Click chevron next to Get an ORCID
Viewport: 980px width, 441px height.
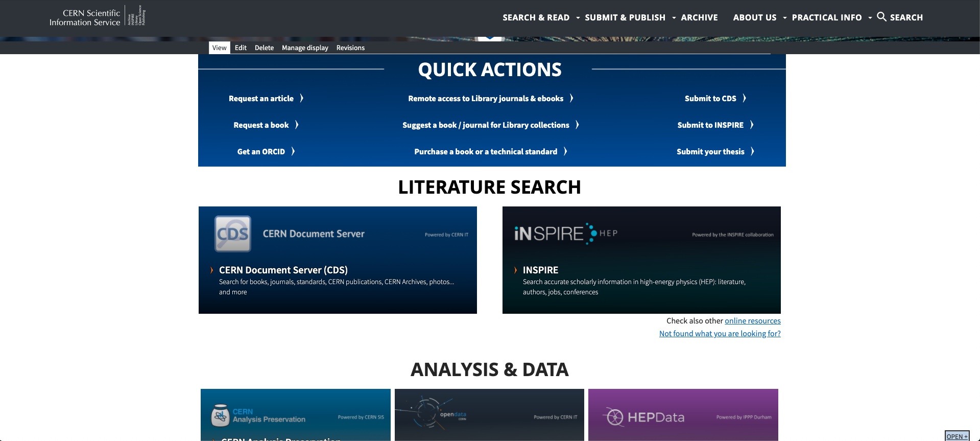click(x=293, y=151)
